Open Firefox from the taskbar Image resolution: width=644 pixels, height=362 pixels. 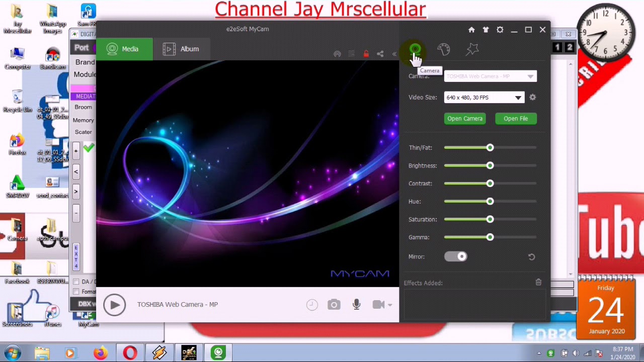point(101,353)
